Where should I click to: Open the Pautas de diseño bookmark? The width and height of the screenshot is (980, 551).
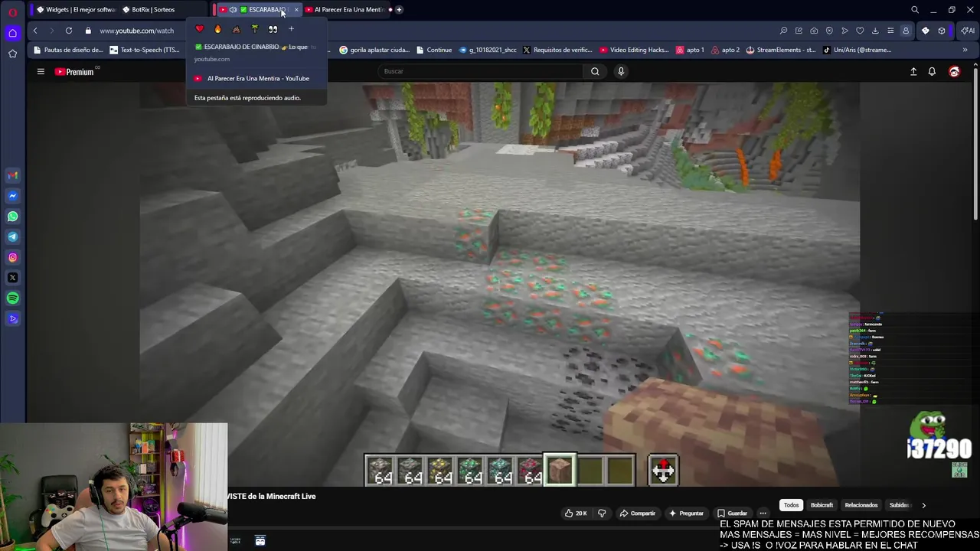[68, 50]
